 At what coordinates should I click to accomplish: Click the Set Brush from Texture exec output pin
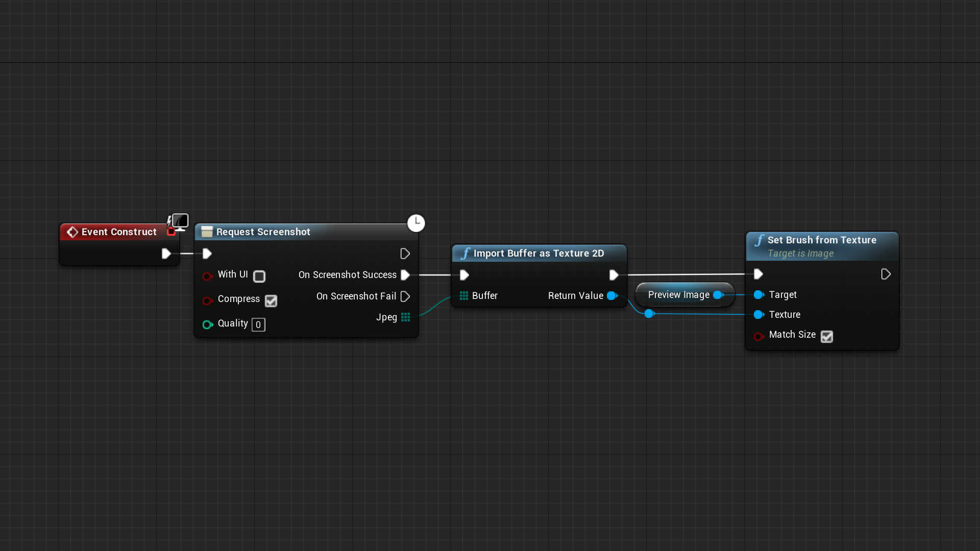(886, 274)
